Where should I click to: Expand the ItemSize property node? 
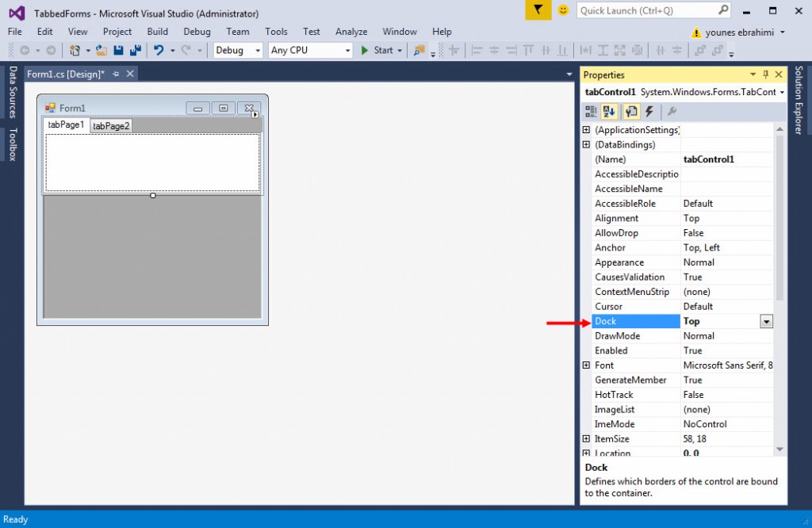[x=586, y=438]
